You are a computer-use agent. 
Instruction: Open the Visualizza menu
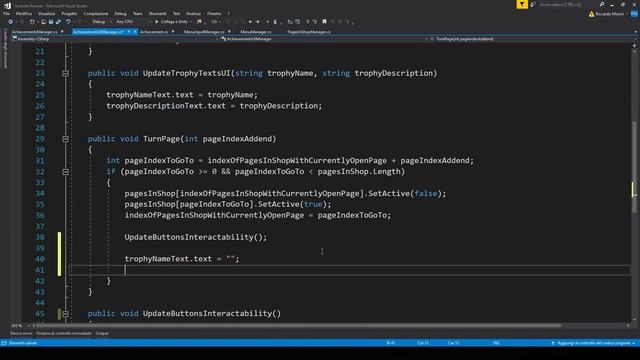click(47, 13)
